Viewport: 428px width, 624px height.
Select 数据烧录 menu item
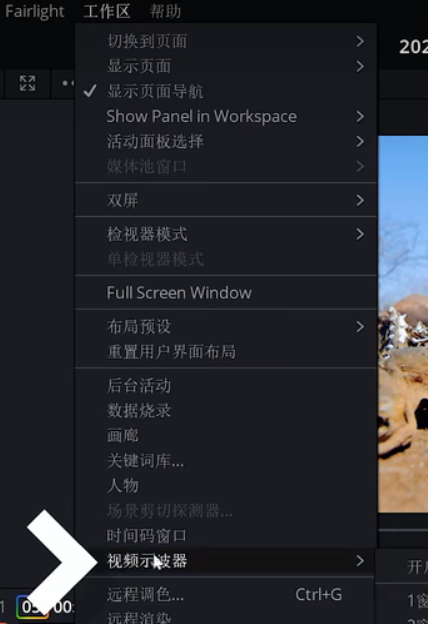tap(226, 411)
